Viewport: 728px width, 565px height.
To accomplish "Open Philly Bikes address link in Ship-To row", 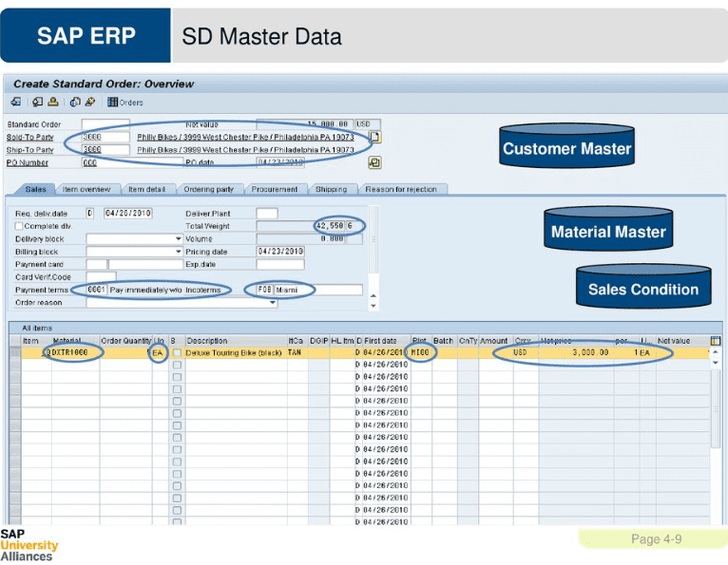I will pyautogui.click(x=245, y=150).
